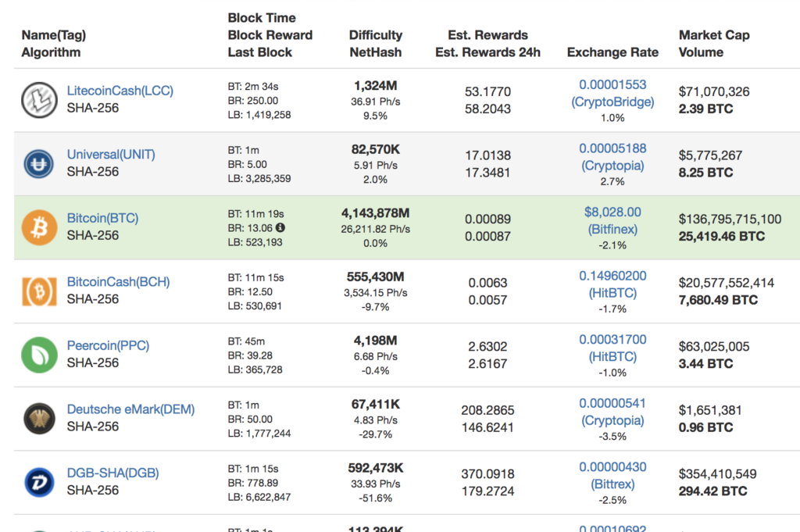Click the $354,410,549 market cap value

(x=717, y=474)
